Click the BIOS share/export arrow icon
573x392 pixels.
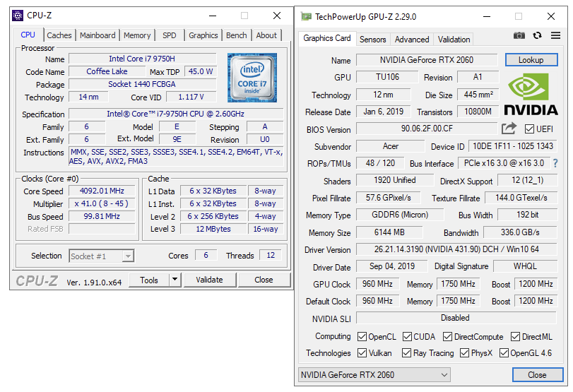pos(509,129)
